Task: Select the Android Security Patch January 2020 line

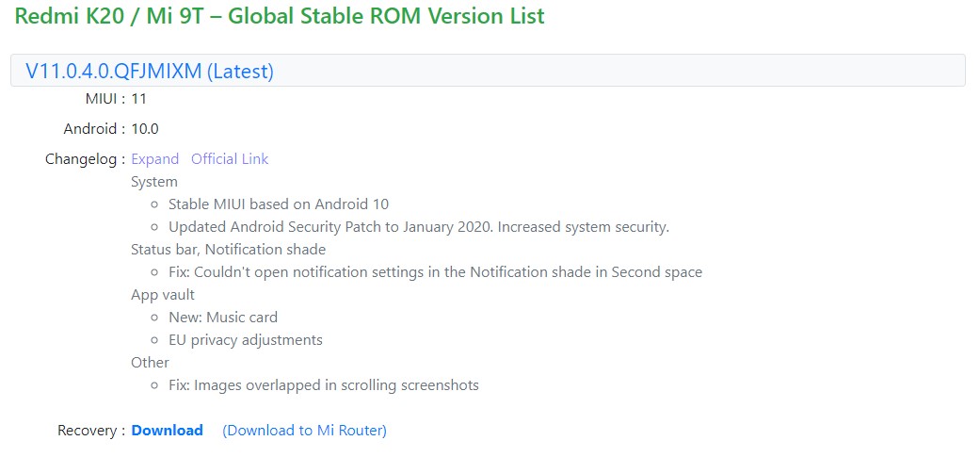Action: coord(419,227)
